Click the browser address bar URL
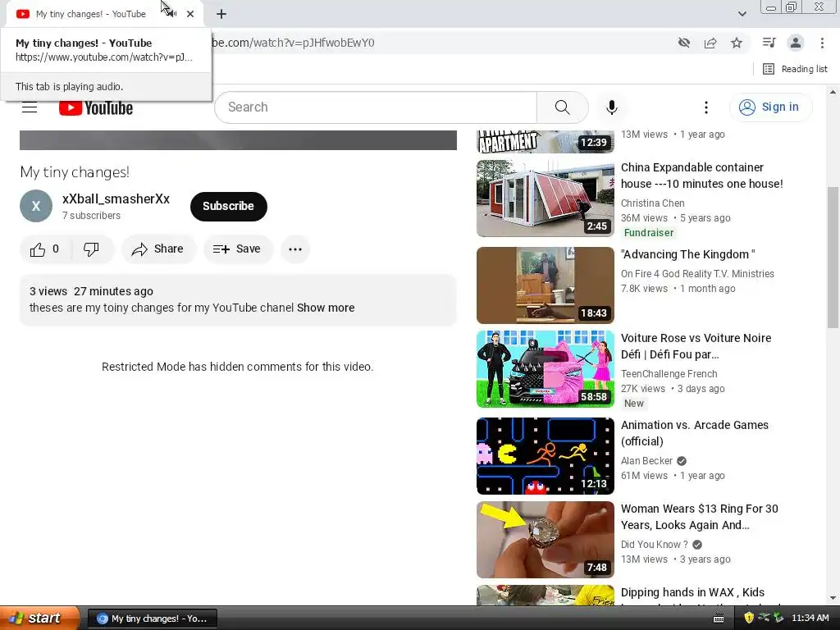840x630 pixels. coord(294,43)
